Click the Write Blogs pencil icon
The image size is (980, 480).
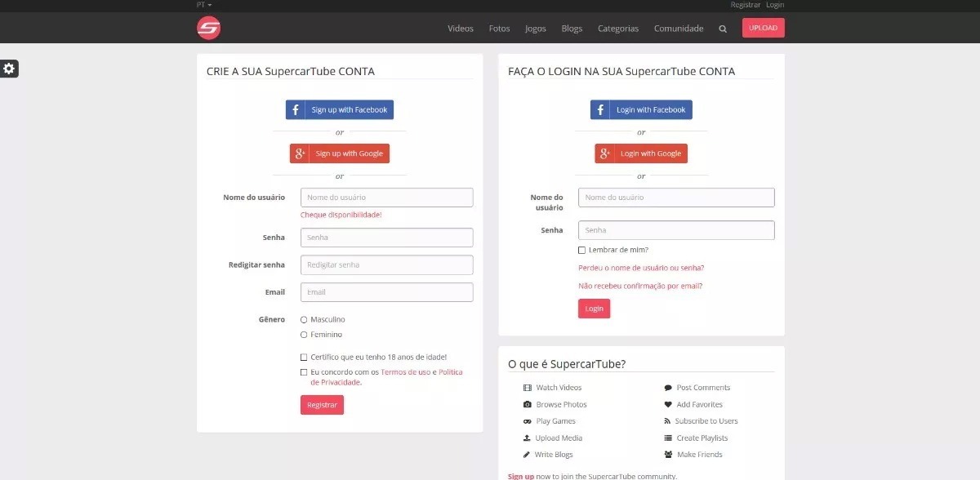pyautogui.click(x=527, y=455)
